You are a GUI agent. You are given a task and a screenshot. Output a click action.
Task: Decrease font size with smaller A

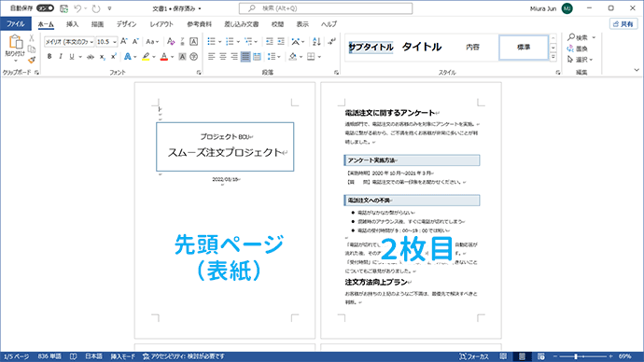point(135,41)
